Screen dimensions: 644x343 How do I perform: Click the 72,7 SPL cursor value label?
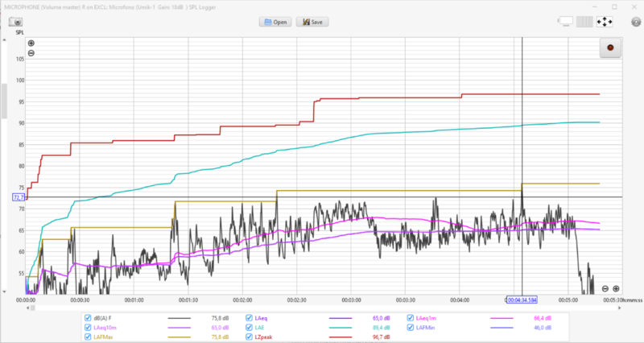[x=19, y=196]
